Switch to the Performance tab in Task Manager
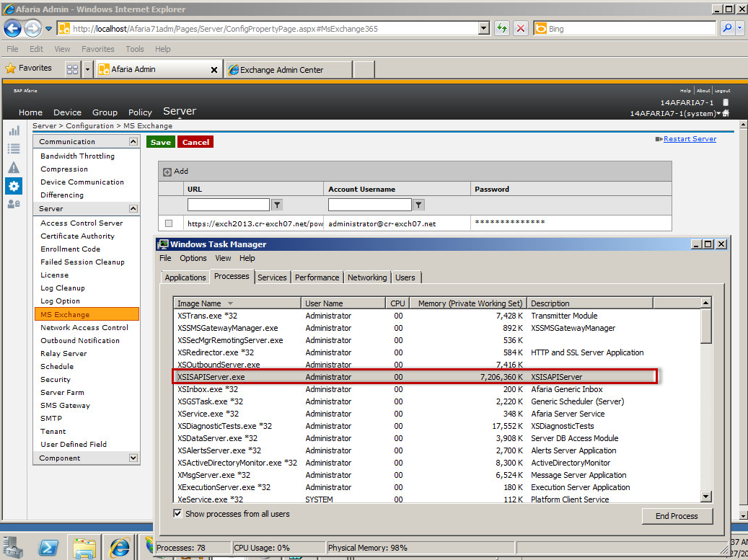Image resolution: width=748 pixels, height=560 pixels. click(x=317, y=277)
